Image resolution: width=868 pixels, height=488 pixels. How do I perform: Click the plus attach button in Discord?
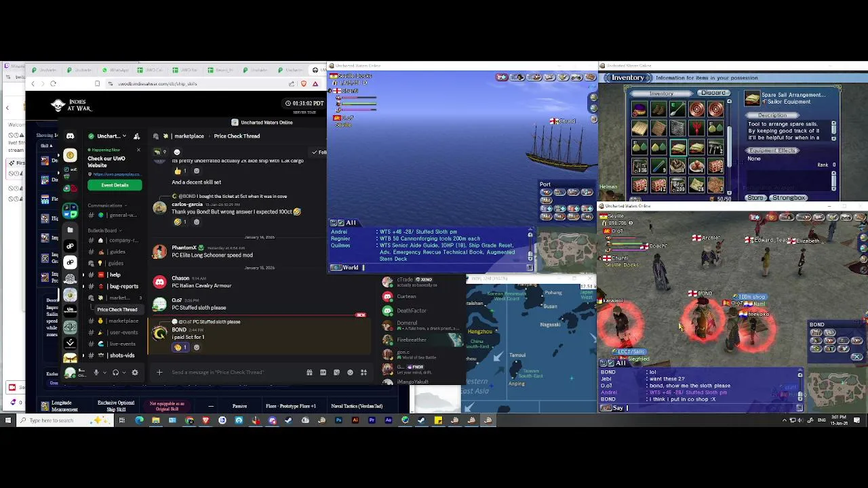159,372
